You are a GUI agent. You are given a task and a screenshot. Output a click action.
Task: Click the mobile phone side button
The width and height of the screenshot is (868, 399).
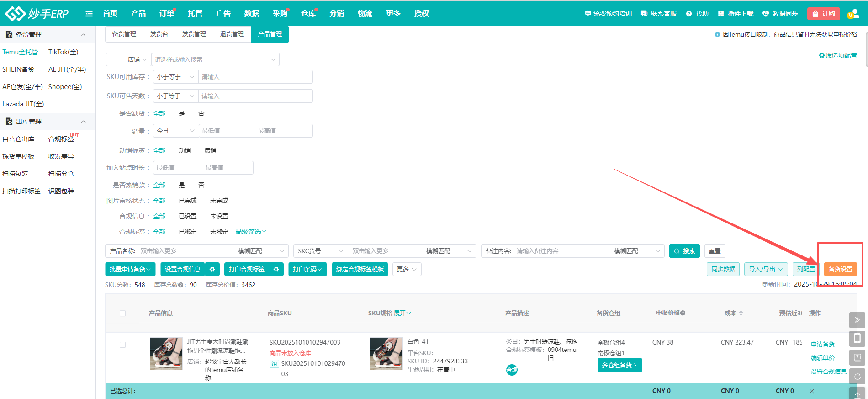(x=857, y=338)
